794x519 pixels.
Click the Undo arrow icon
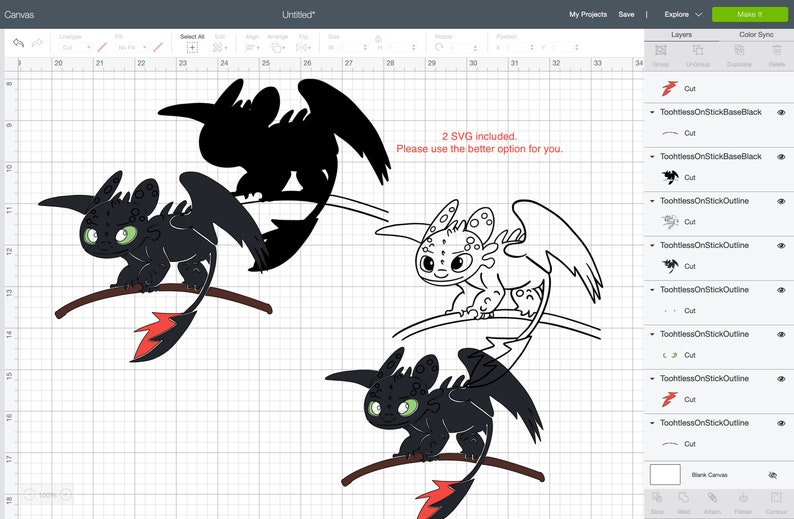click(x=18, y=43)
